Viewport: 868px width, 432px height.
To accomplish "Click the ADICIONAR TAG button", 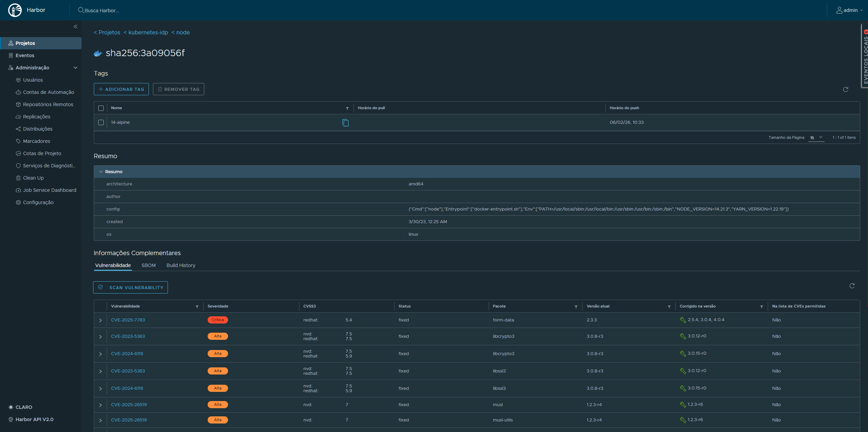I will [121, 89].
